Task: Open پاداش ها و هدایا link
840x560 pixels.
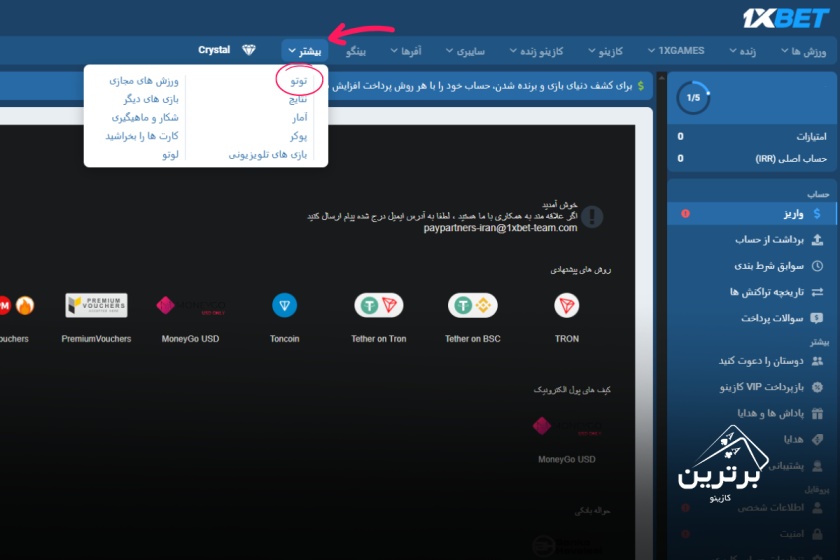Action: tap(770, 413)
